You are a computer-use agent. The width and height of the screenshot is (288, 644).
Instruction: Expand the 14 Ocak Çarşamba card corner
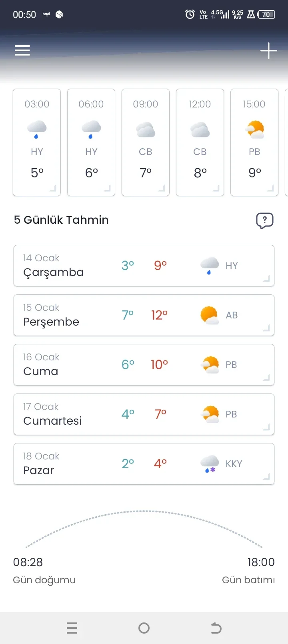[266, 279]
